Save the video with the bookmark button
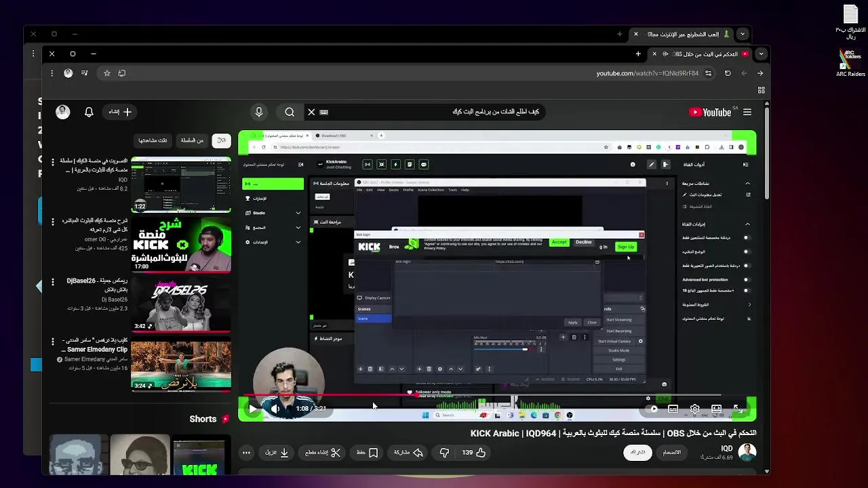Image resolution: width=868 pixels, height=488 pixels. click(367, 452)
